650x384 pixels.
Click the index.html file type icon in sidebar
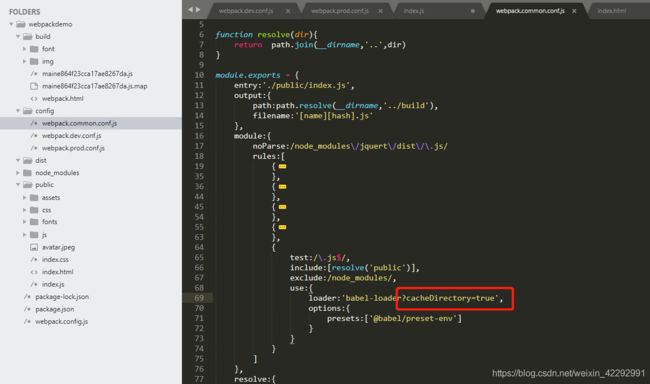34,272
